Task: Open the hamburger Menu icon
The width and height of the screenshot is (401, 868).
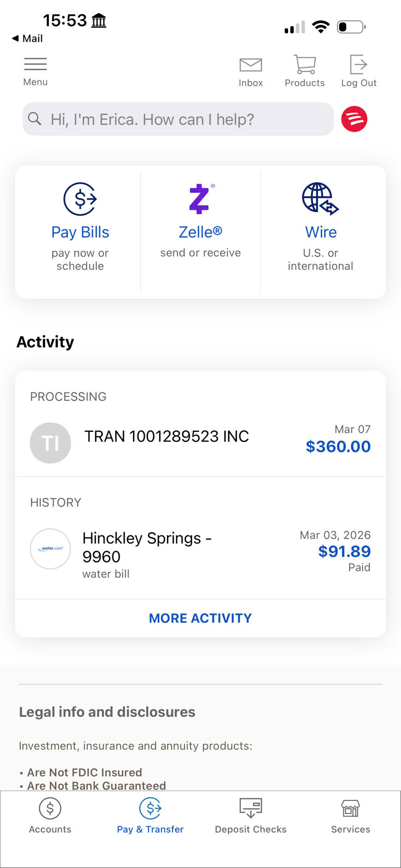Action: [35, 64]
